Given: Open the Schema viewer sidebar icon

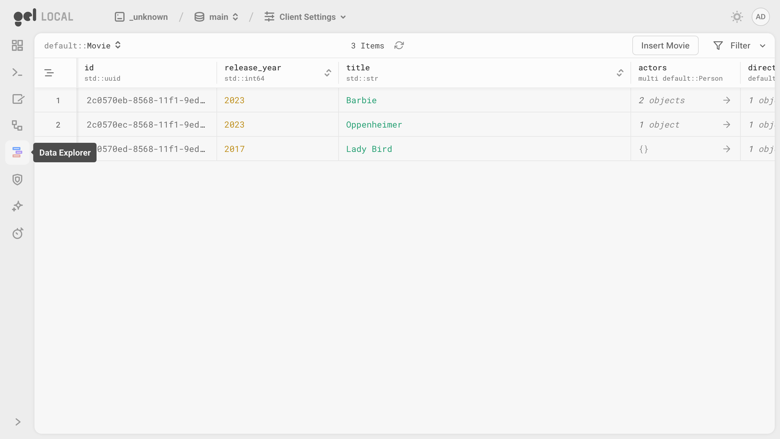Looking at the screenshot, I should click(x=17, y=126).
